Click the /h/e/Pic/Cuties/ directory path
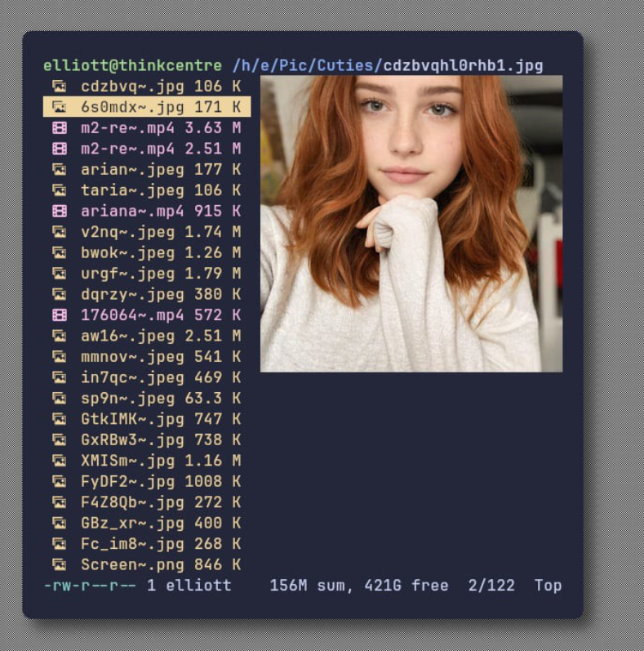Viewport: 644px width, 651px height. (308, 65)
